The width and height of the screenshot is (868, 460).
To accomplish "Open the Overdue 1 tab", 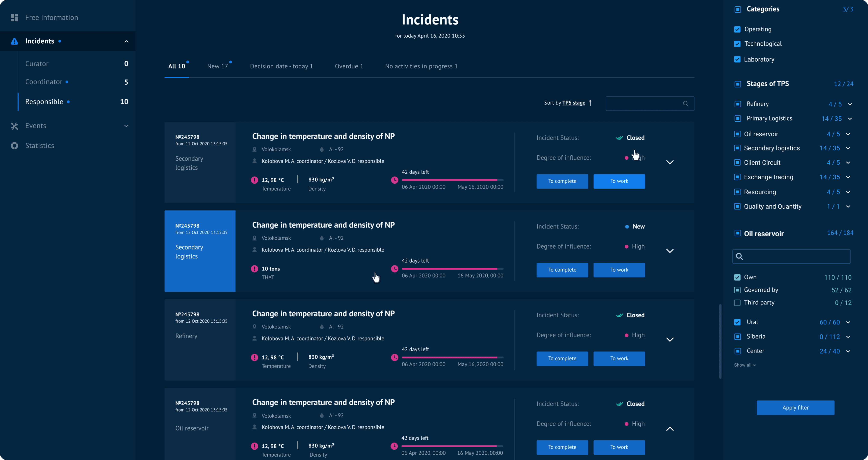I will 349,66.
